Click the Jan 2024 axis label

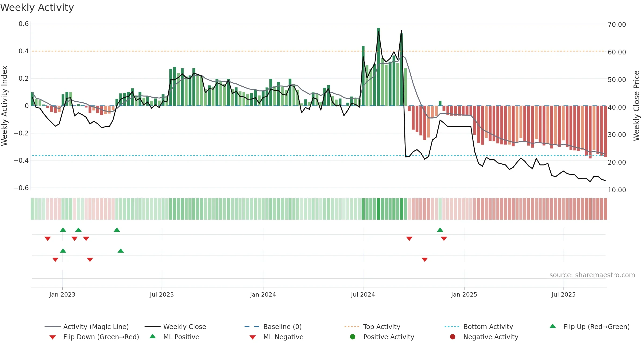point(263,294)
